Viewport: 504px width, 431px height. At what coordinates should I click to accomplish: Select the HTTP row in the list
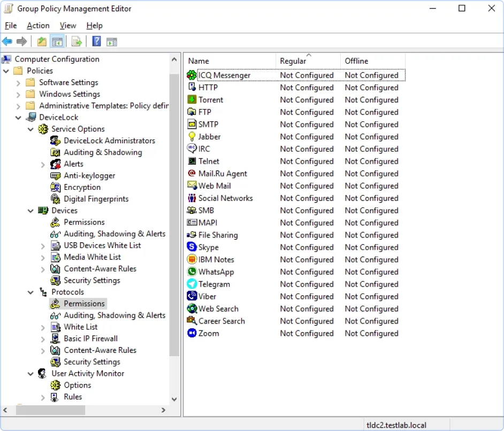[x=296, y=87]
